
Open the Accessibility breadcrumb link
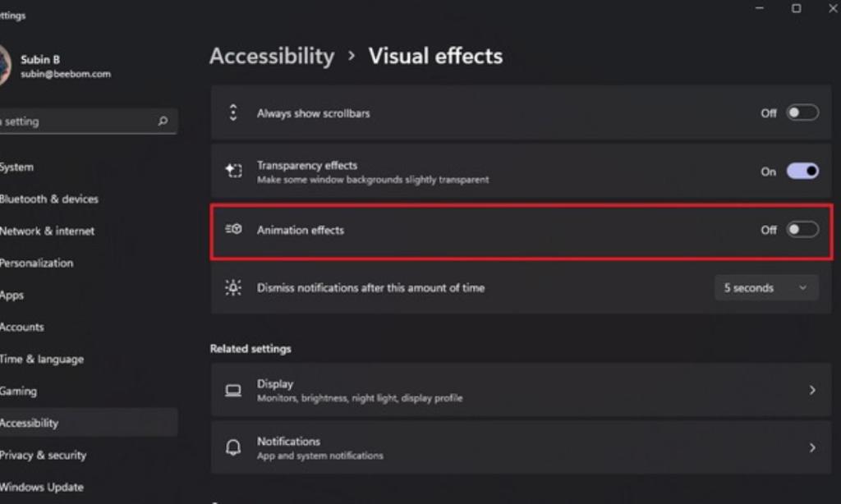point(272,56)
